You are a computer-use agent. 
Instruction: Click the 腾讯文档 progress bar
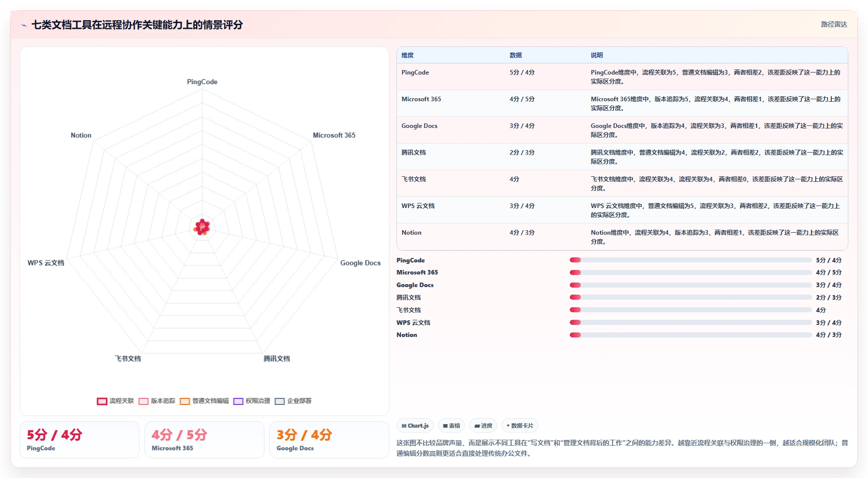[x=691, y=298]
